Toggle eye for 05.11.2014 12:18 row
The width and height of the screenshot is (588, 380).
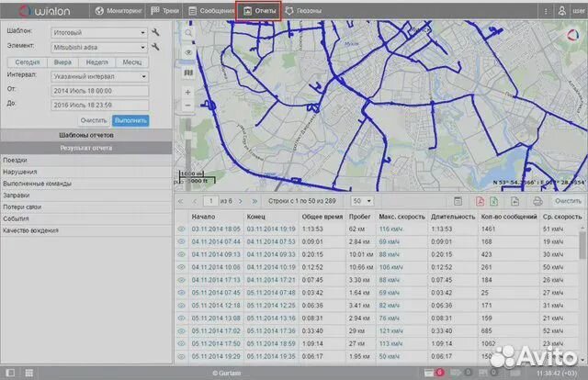tap(181, 306)
